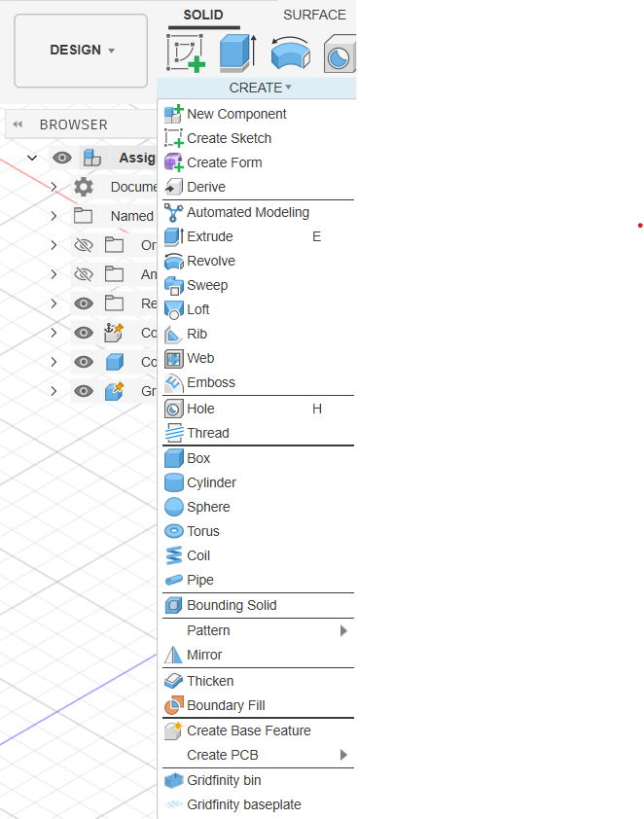Hide the blue cube Co component
Viewport: 644px width, 819px height.
[x=84, y=362]
